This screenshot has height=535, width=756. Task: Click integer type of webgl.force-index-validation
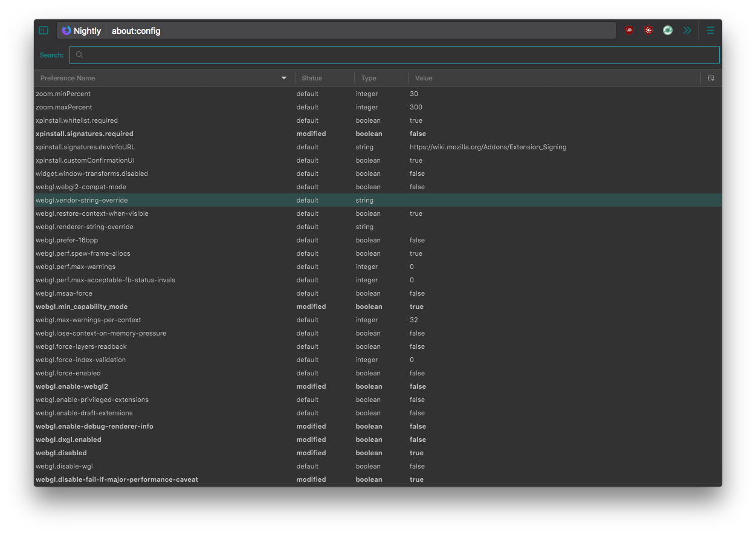click(x=367, y=360)
